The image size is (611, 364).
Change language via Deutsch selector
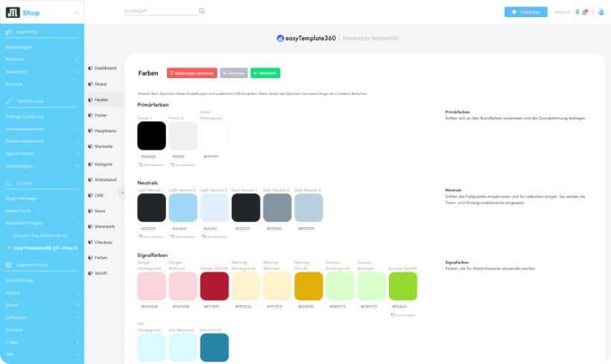(562, 13)
